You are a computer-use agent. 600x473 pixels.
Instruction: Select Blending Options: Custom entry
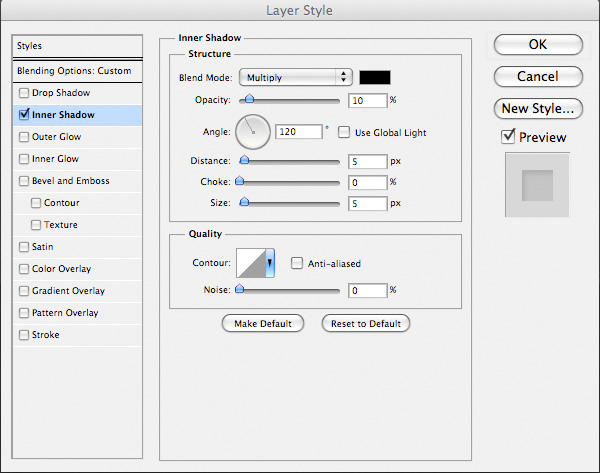coord(77,71)
